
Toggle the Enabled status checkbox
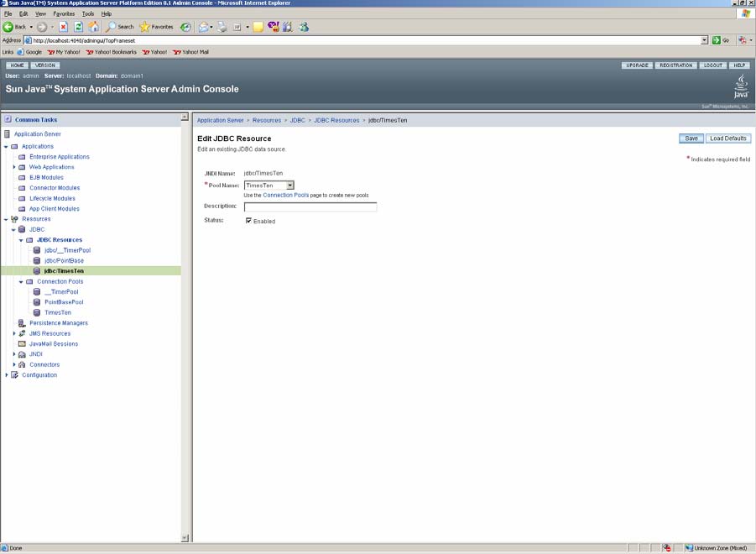248,221
